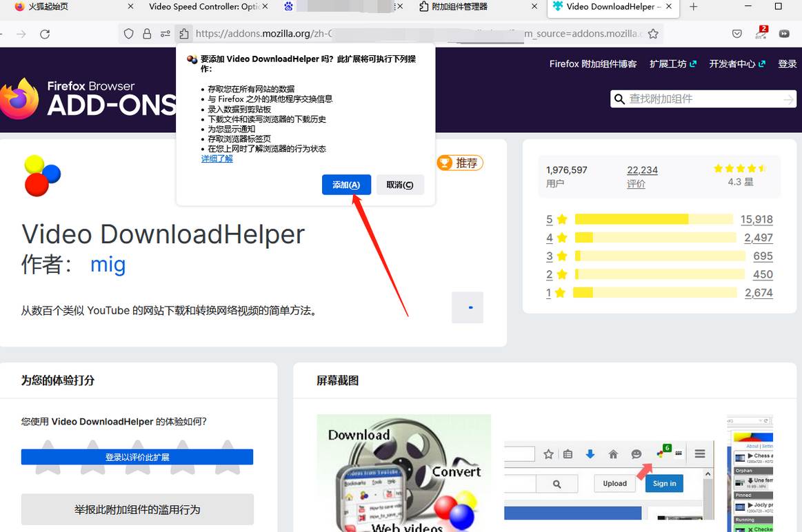
Task: Click extension puzzle icon in address bar
Action: coord(183,34)
